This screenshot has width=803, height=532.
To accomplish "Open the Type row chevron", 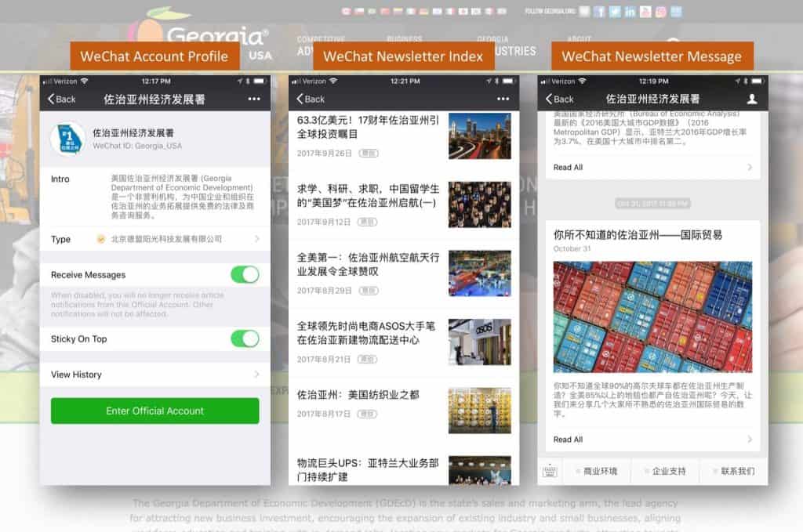I will pos(256,239).
